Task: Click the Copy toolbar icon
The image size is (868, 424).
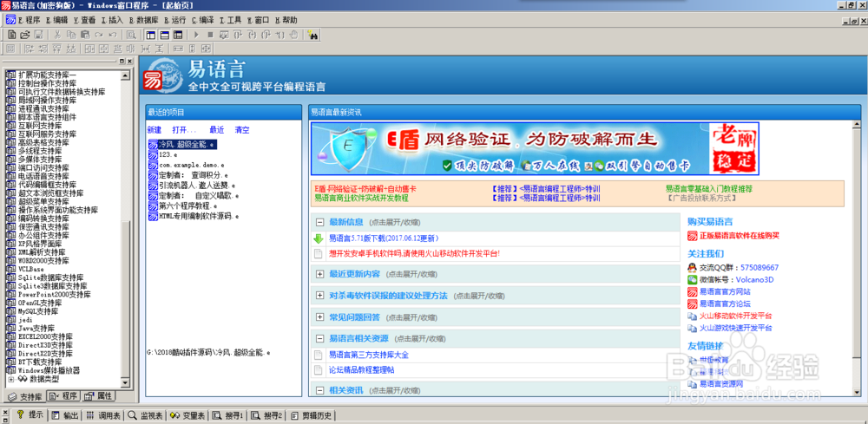Action: click(x=71, y=35)
